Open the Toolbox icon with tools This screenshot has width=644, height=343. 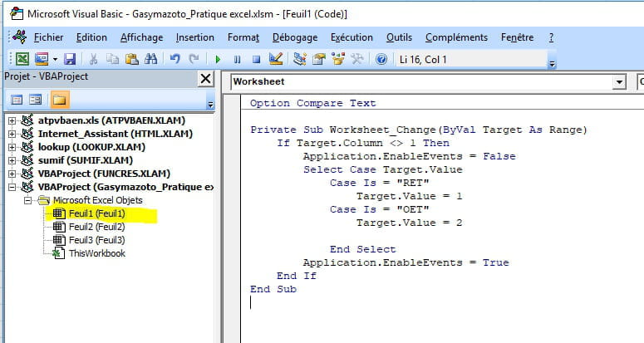357,59
